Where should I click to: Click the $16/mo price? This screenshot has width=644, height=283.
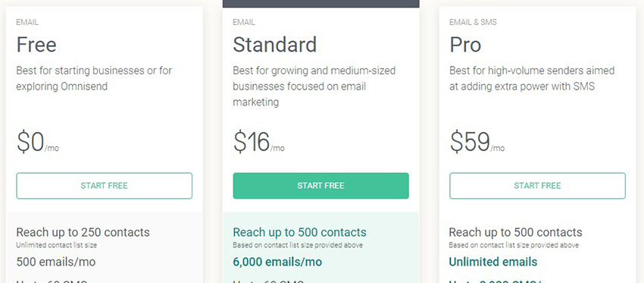[258, 142]
